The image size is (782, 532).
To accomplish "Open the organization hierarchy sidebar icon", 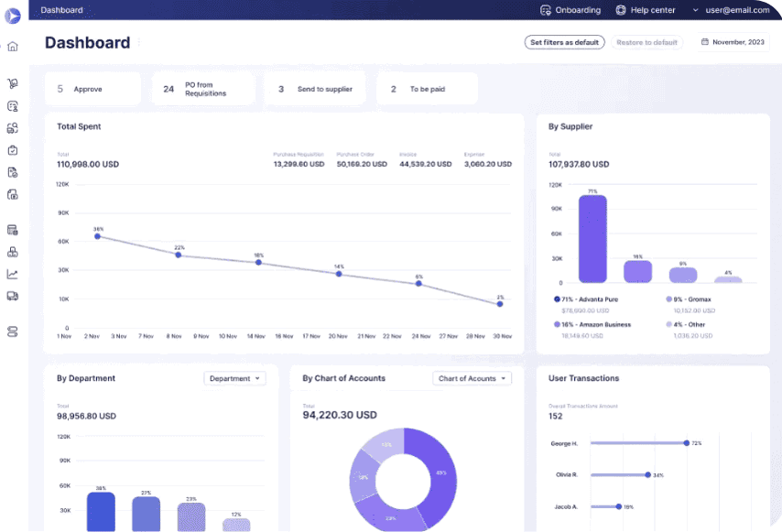I will 13,252.
